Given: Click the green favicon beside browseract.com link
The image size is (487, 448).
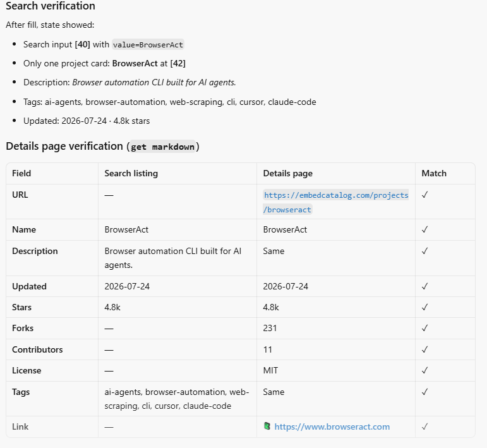Looking at the screenshot, I should point(267,426).
